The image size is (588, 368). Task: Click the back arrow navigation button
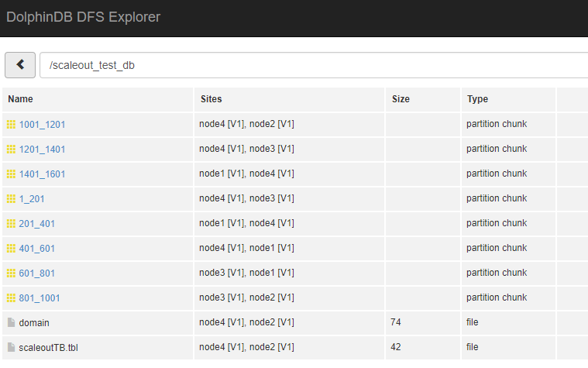[x=20, y=65]
